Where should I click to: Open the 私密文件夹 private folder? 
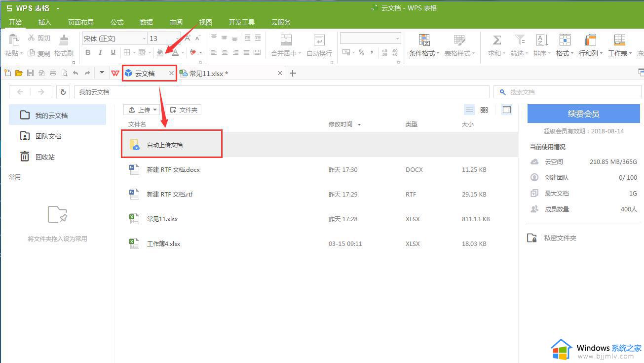(552, 238)
